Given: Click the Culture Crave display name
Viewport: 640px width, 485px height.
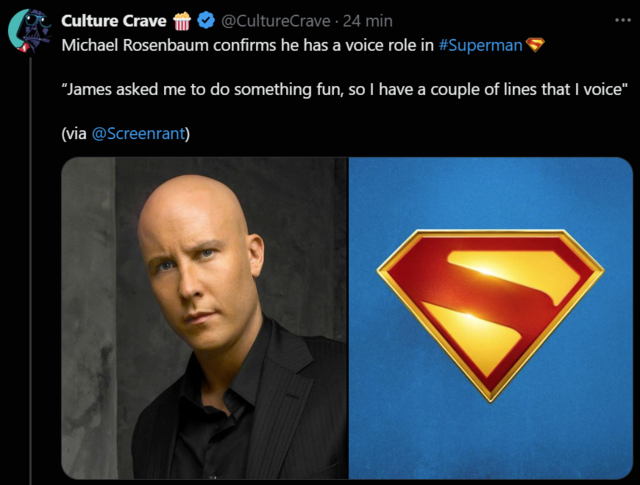Looking at the screenshot, I should 114,21.
